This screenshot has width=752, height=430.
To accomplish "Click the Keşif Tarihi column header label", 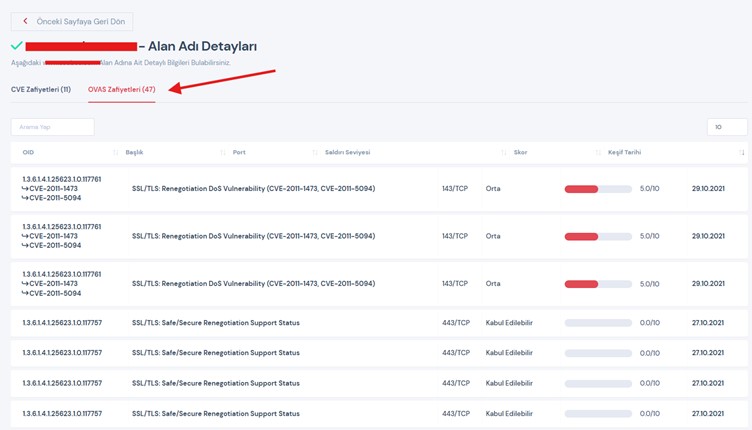I will pos(624,153).
